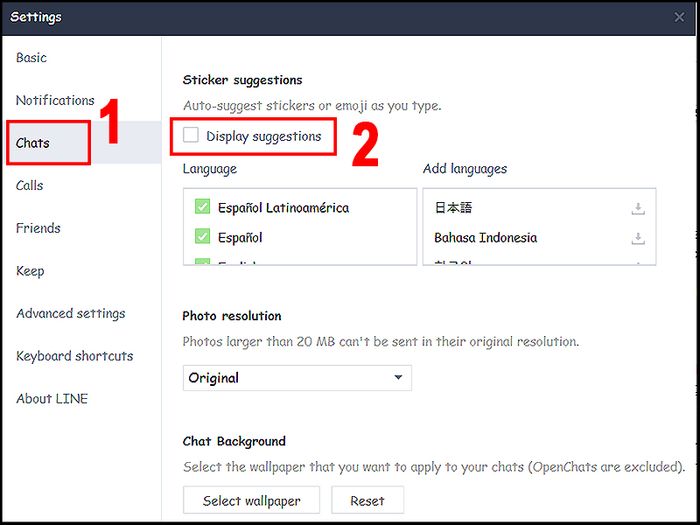Viewport: 700px width, 525px height.
Task: Open the About LINE page
Action: tap(52, 398)
